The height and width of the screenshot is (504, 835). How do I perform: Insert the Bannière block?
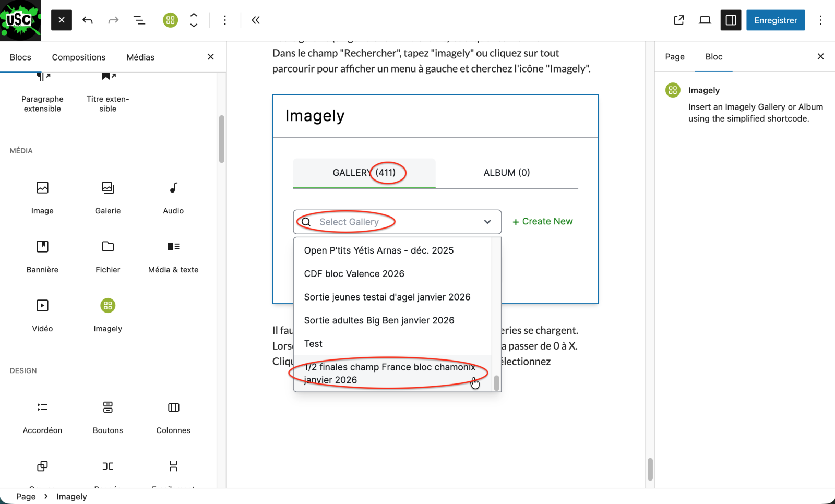tap(42, 256)
